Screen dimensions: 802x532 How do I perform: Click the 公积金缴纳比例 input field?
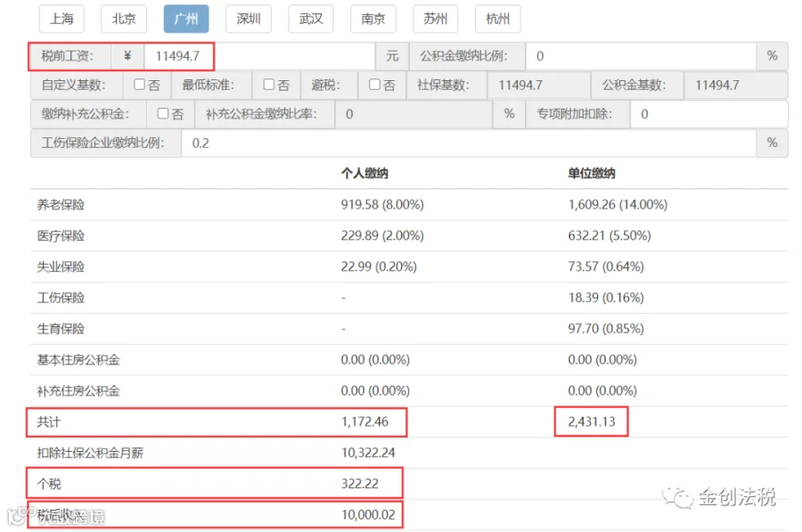(x=641, y=56)
